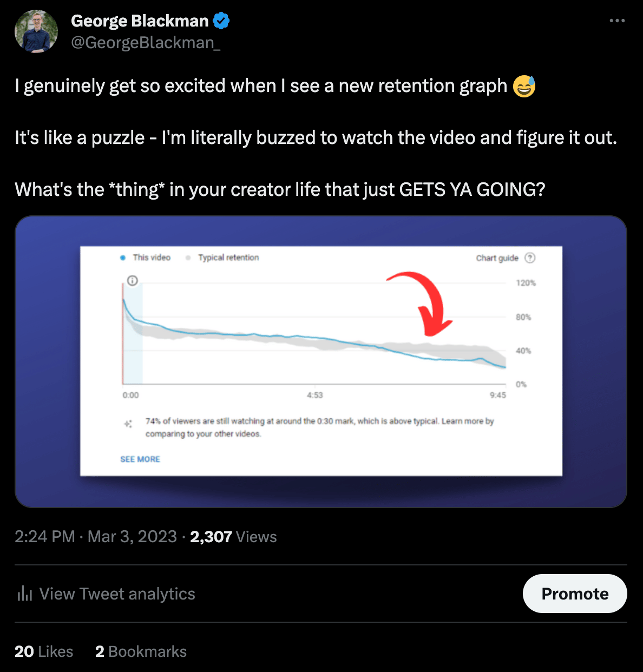Click the blue 'This video' legend dot

(123, 258)
